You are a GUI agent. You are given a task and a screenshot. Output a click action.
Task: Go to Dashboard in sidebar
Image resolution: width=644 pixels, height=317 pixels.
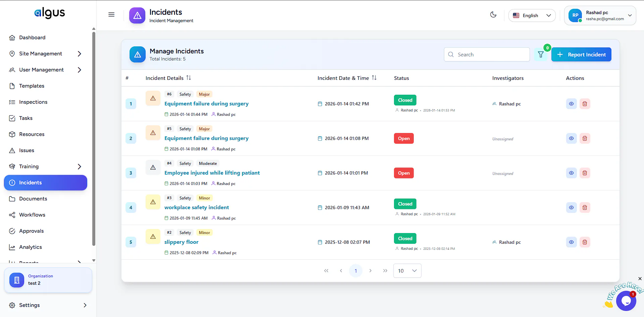pos(46,38)
